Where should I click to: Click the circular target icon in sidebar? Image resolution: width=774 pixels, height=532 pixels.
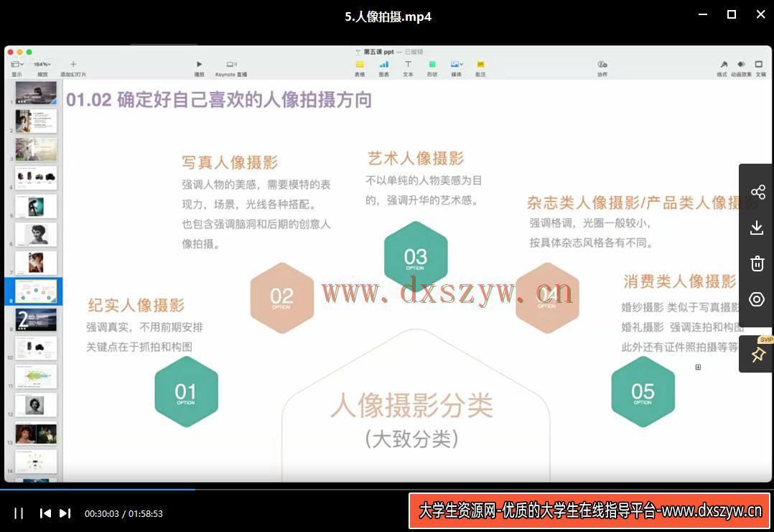pyautogui.click(x=757, y=299)
